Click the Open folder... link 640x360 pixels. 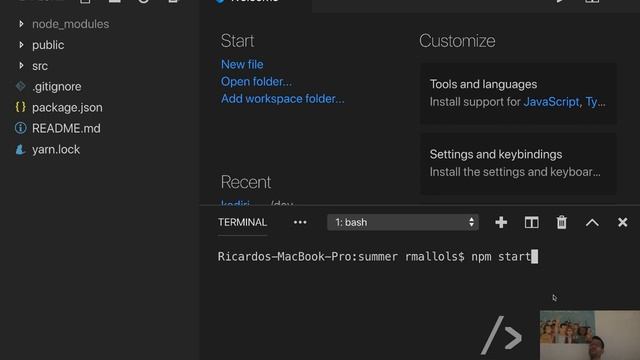point(256,82)
